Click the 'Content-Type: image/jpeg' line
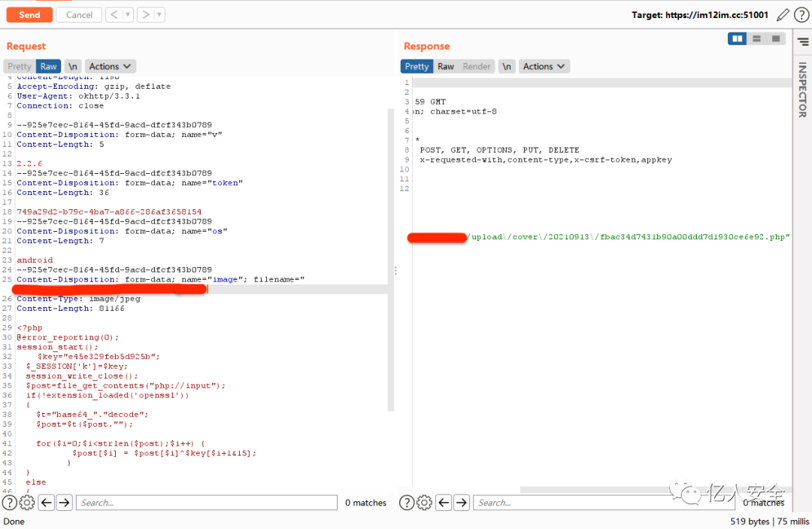This screenshot has width=812, height=529. [78, 299]
